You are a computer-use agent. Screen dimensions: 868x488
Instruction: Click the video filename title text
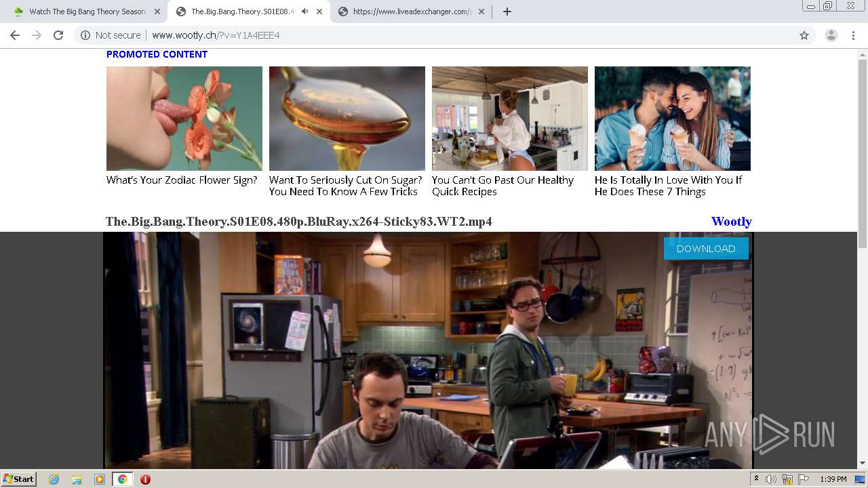(298, 222)
